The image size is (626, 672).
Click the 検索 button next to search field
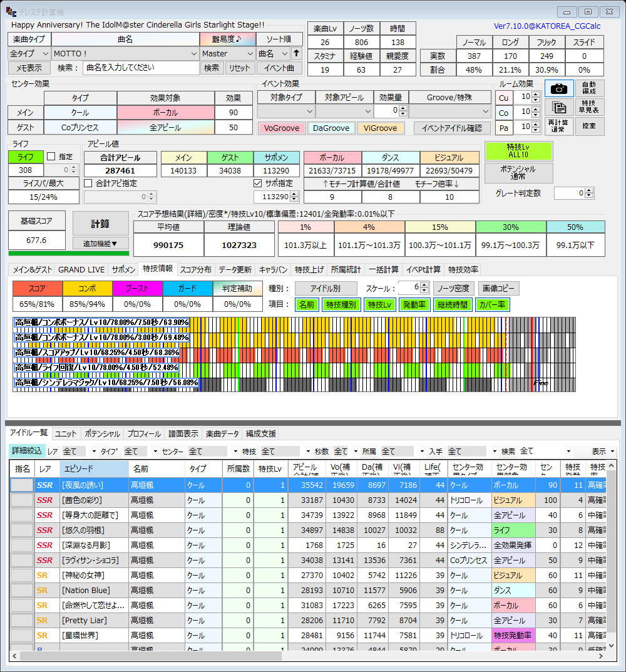[212, 68]
